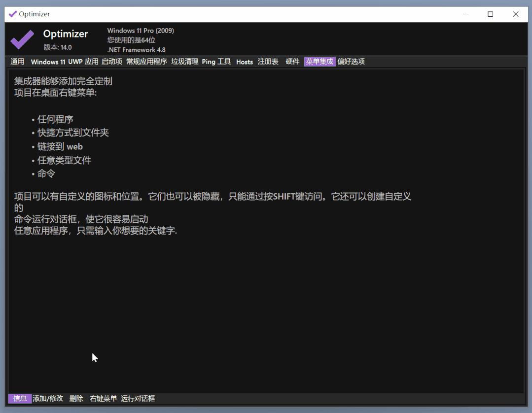Image resolution: width=532 pixels, height=413 pixels.
Task: Open the 通用 tab
Action: 17,62
